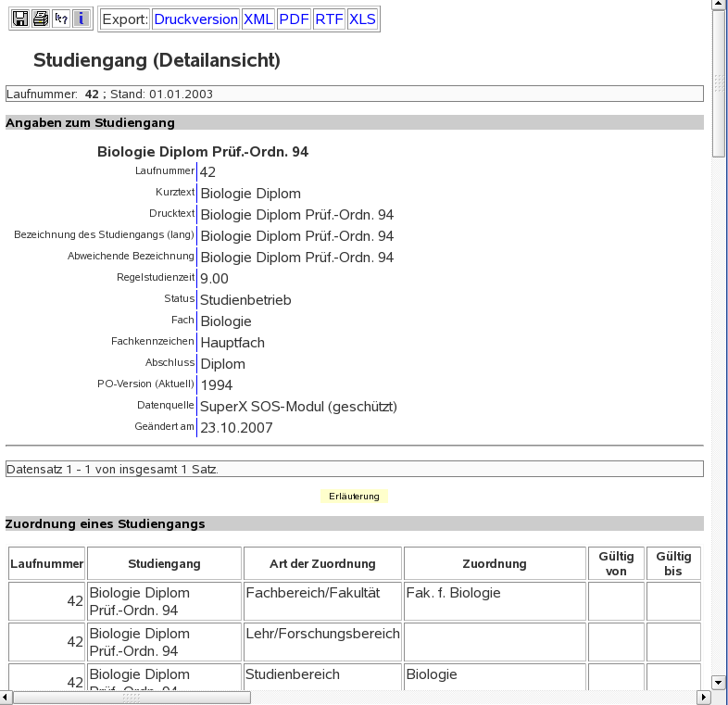Click the Gültig von column header

(616, 563)
